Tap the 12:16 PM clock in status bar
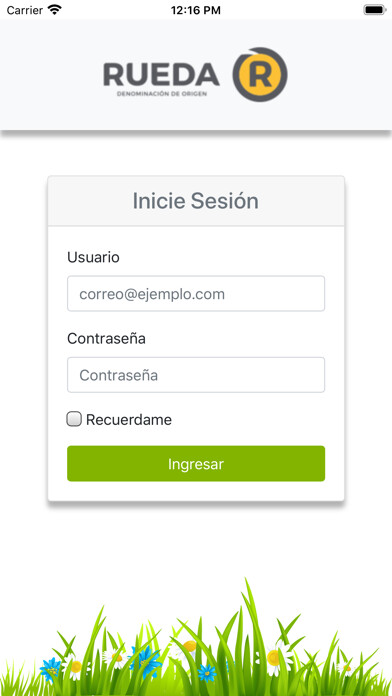 point(196,10)
